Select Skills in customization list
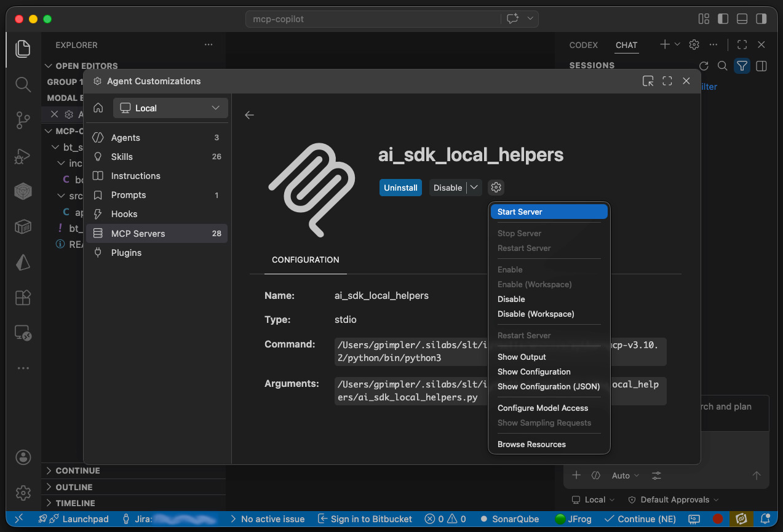This screenshot has width=783, height=532. (157, 157)
